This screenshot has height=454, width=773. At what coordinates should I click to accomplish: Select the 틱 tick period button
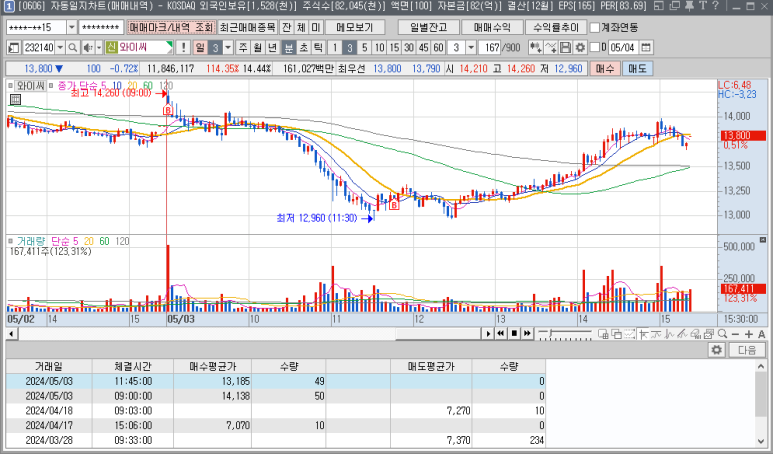tap(318, 47)
